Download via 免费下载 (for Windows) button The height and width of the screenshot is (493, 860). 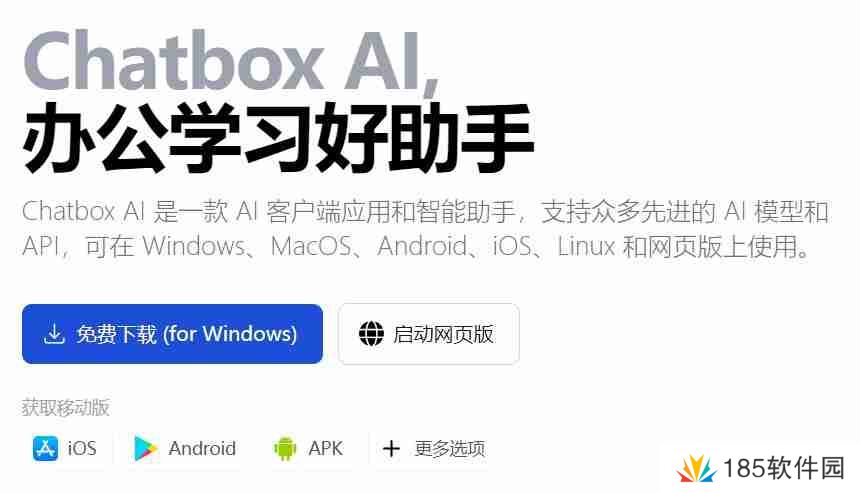(x=172, y=334)
